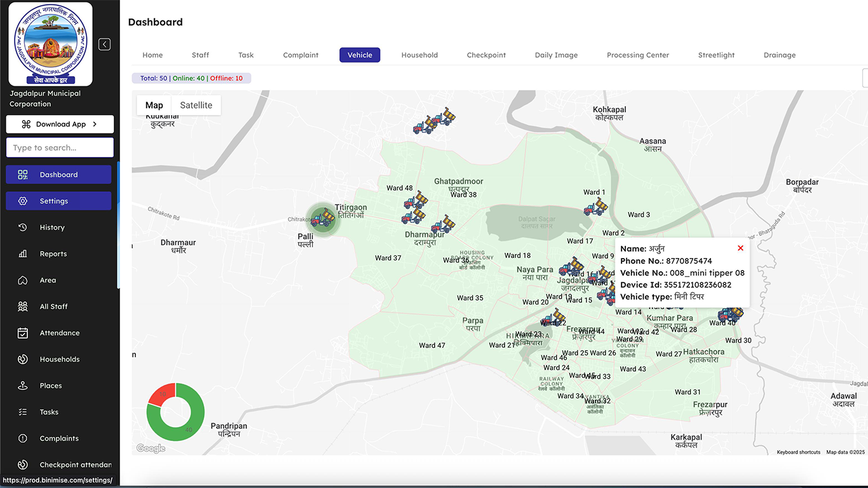
Task: Click the Download App button
Action: [60, 124]
